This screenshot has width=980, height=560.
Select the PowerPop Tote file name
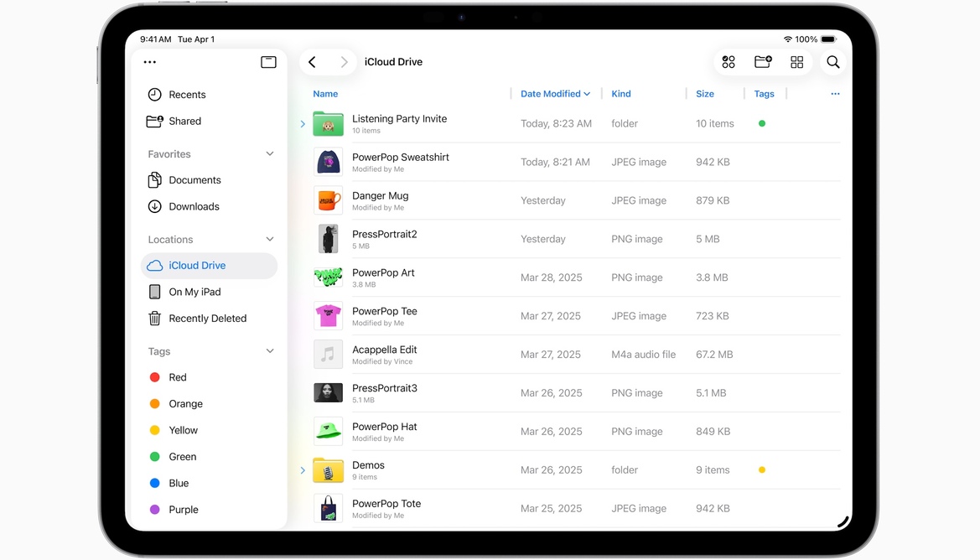pos(386,504)
